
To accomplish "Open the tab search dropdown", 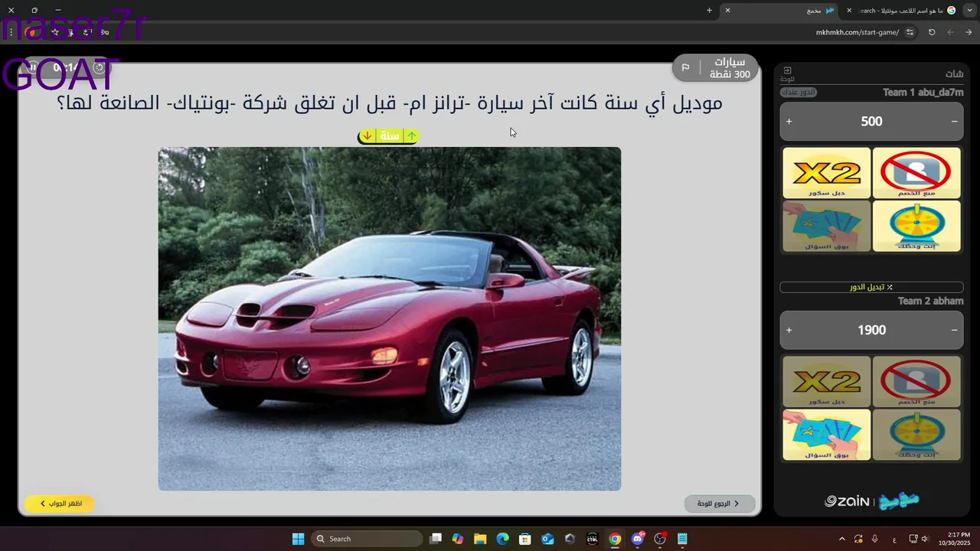I will 970,10.
